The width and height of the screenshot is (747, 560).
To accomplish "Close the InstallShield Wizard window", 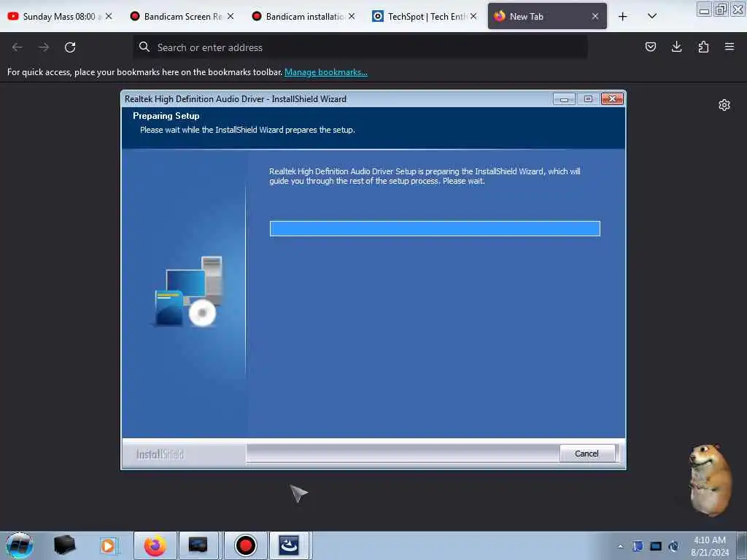I will pos(612,98).
